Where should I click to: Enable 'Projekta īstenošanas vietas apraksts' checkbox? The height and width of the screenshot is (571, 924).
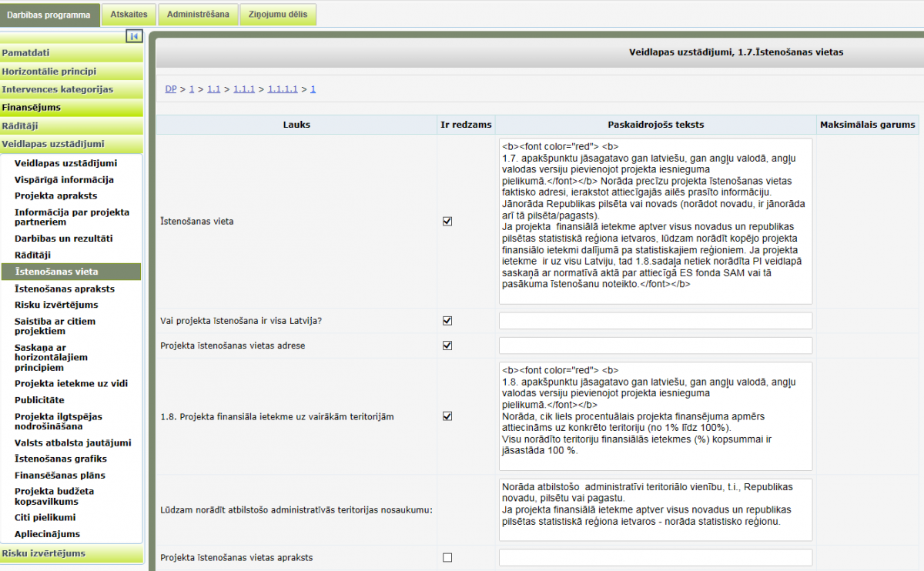pos(447,557)
